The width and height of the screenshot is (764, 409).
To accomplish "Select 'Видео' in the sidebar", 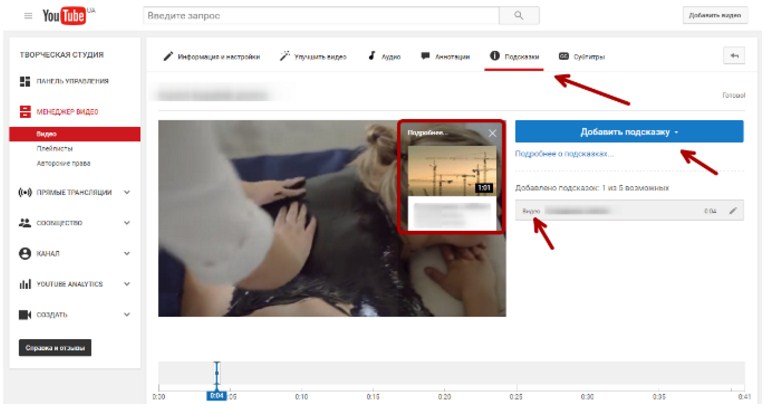I will point(75,134).
